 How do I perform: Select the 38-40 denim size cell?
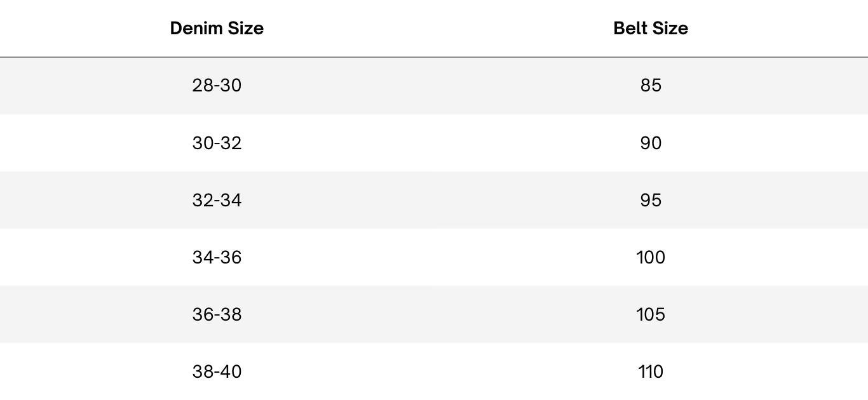pos(217,371)
